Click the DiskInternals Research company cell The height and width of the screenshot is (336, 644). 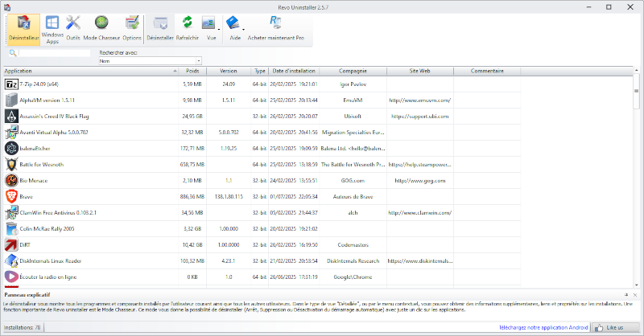point(353,261)
